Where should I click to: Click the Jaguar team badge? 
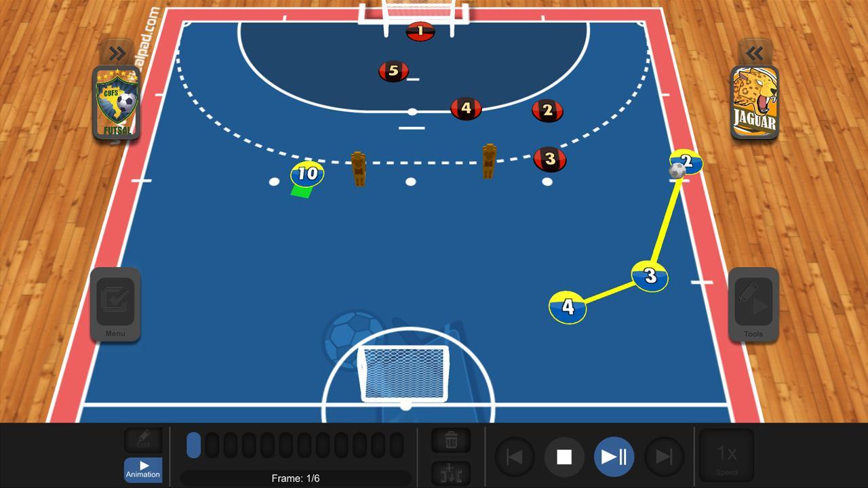tap(754, 103)
